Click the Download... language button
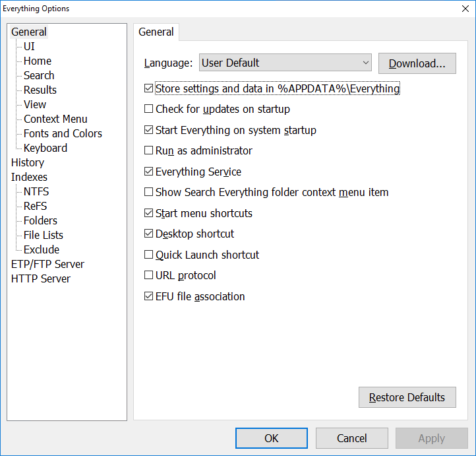The height and width of the screenshot is (456, 476). [417, 63]
